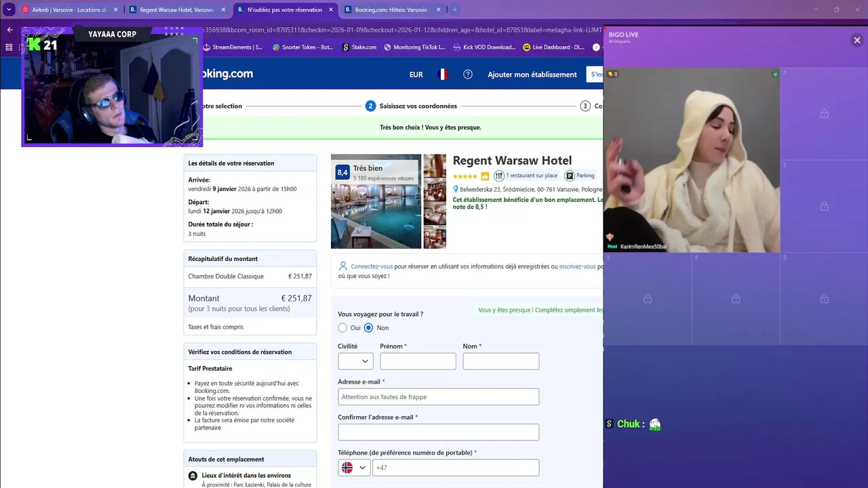Click the Regent Warsaw Hotel title
868x488 pixels.
512,161
